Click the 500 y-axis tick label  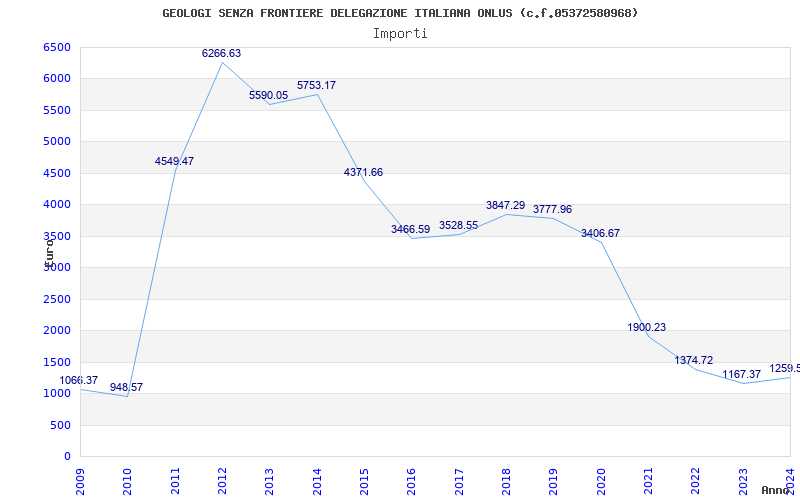[x=58, y=426]
